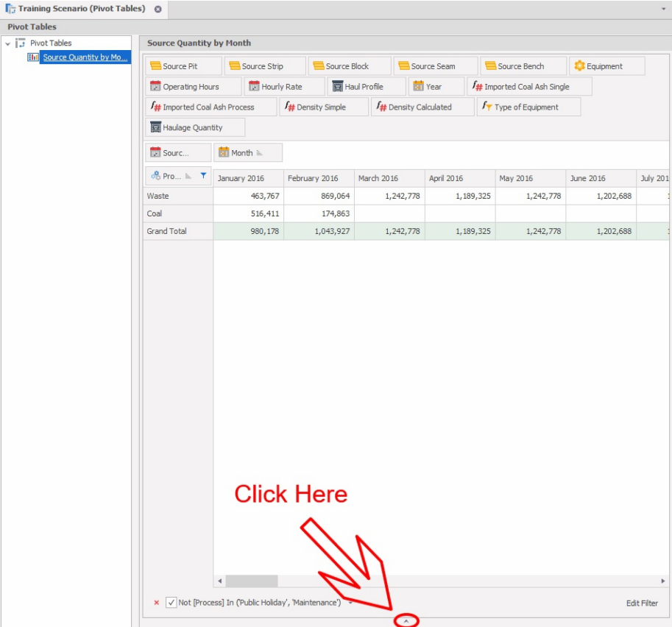This screenshot has height=627, width=672.
Task: Collapse the Pivot Tables tree node
Action: click(x=8, y=43)
